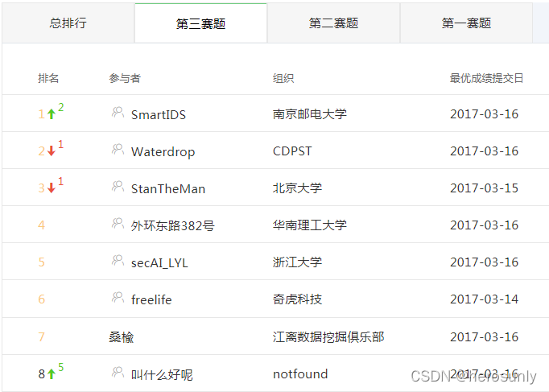Click the 最优成绩提交日 column header
Screen dimensions: 549x392
[486, 78]
